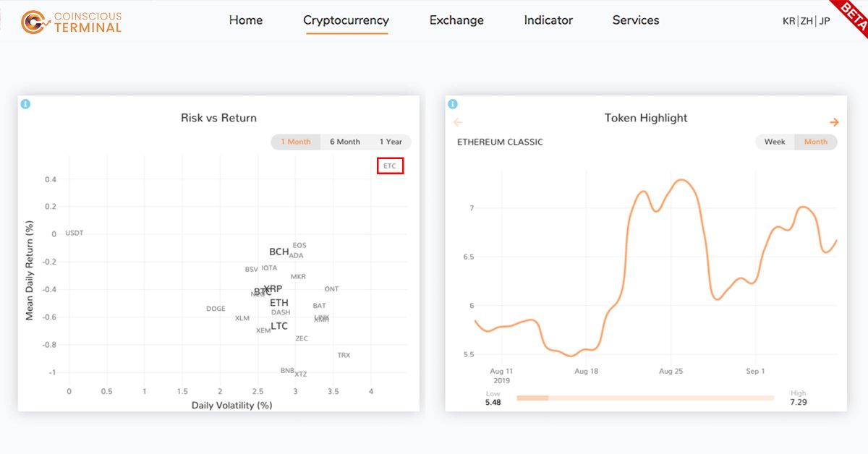Switch language to ZH
The width and height of the screenshot is (868, 454).
click(807, 21)
